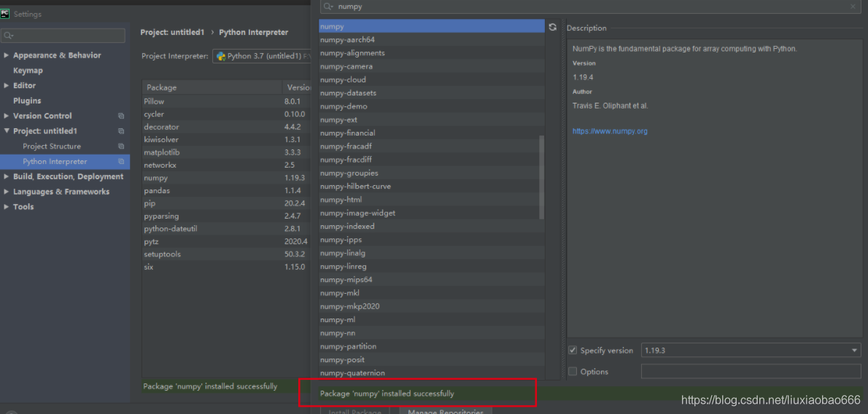Viewport: 868px width, 414px height.
Task: Click the refresh package list icon
Action: tap(552, 26)
